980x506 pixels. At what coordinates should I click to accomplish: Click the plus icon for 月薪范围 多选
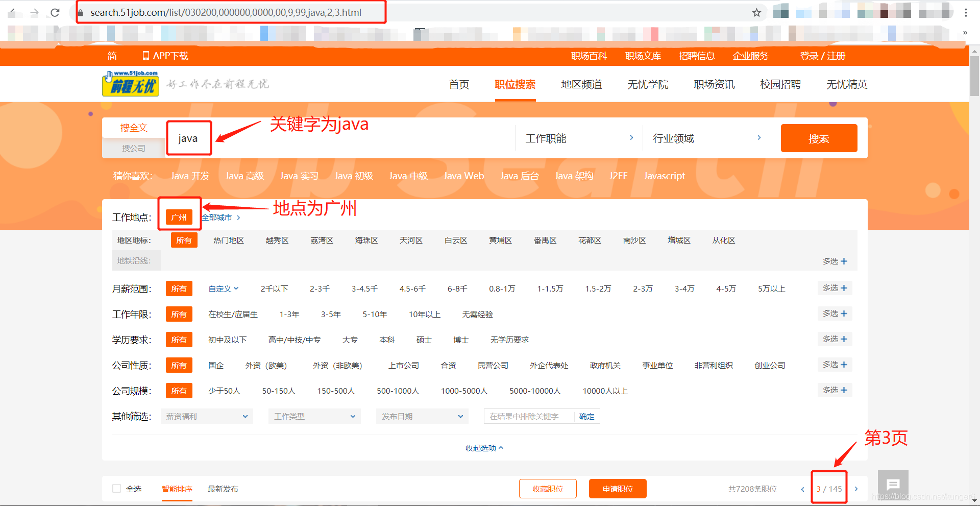click(x=844, y=288)
